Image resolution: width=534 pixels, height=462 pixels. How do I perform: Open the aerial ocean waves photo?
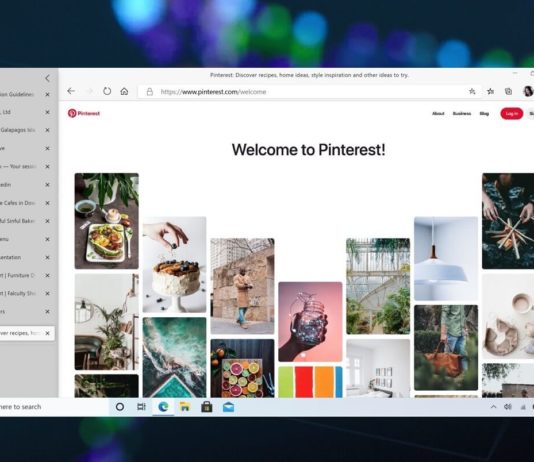pos(174,357)
